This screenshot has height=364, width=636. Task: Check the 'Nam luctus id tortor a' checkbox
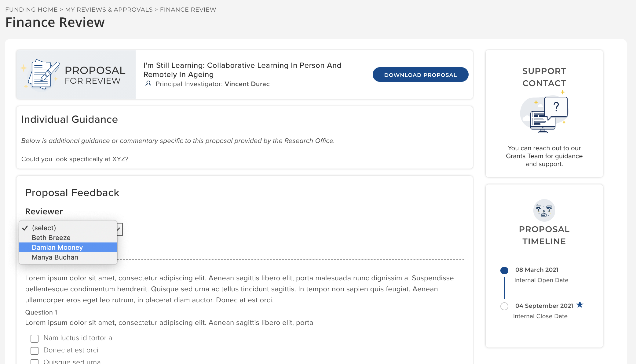pyautogui.click(x=35, y=338)
